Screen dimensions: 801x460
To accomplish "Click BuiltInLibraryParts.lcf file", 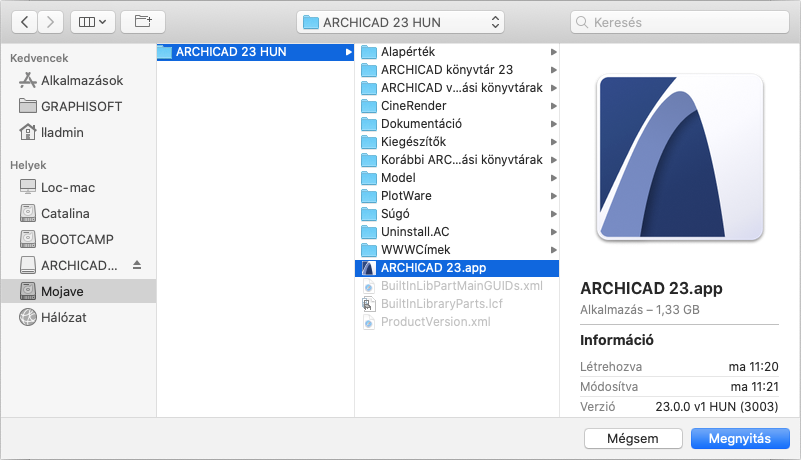I will 457,304.
